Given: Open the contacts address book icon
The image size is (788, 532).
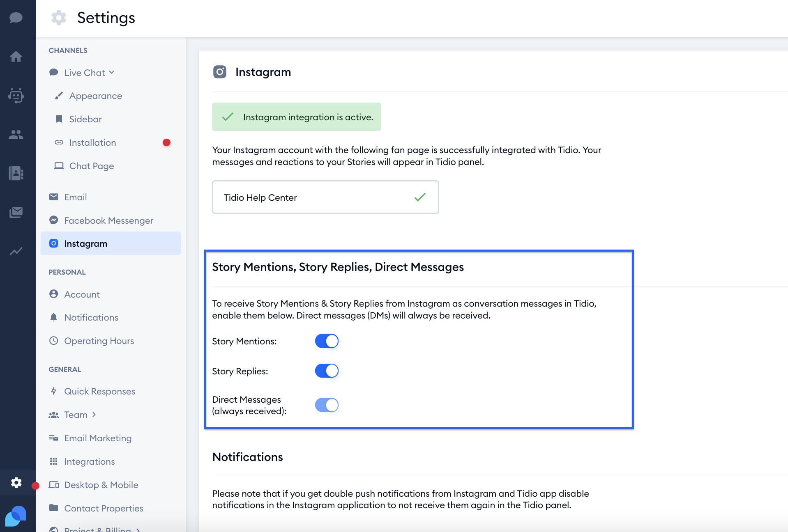Looking at the screenshot, I should (x=16, y=173).
